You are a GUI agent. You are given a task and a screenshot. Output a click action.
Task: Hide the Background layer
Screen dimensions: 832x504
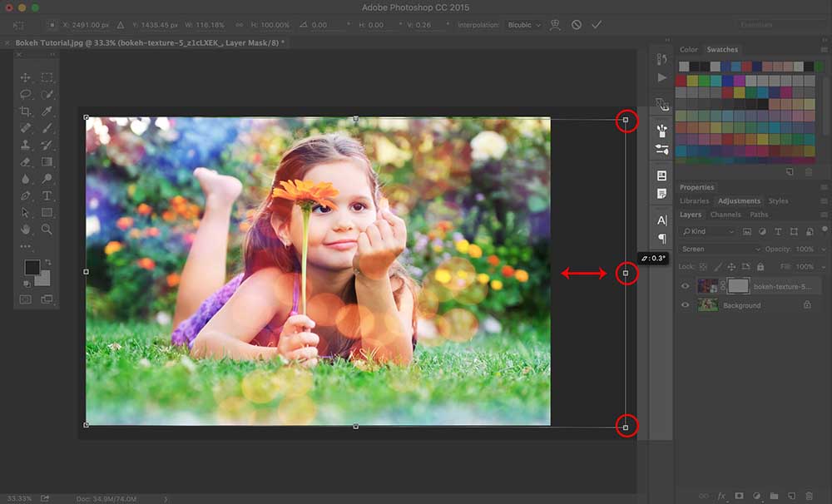(685, 305)
